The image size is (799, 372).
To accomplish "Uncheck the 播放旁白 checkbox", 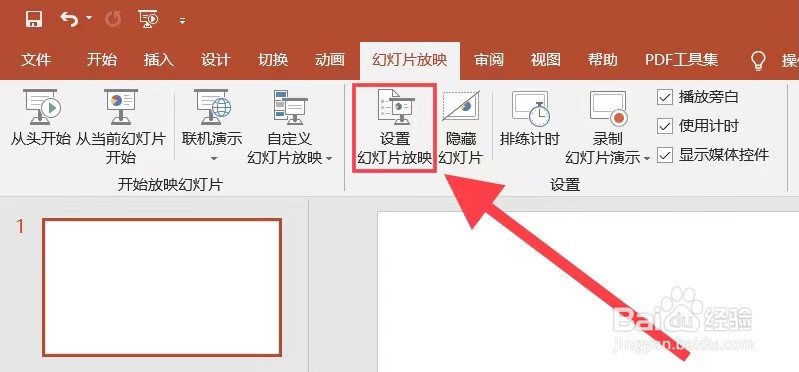I will tap(664, 97).
